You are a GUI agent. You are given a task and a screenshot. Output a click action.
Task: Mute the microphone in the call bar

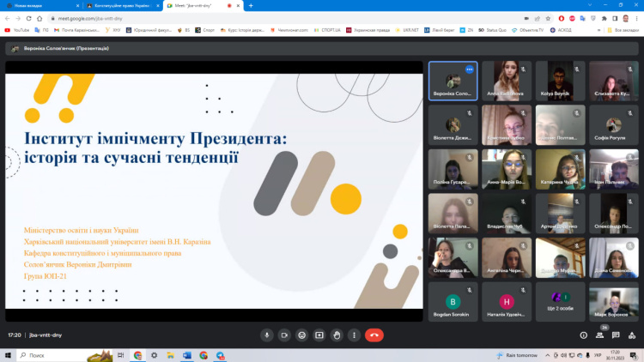(267, 335)
